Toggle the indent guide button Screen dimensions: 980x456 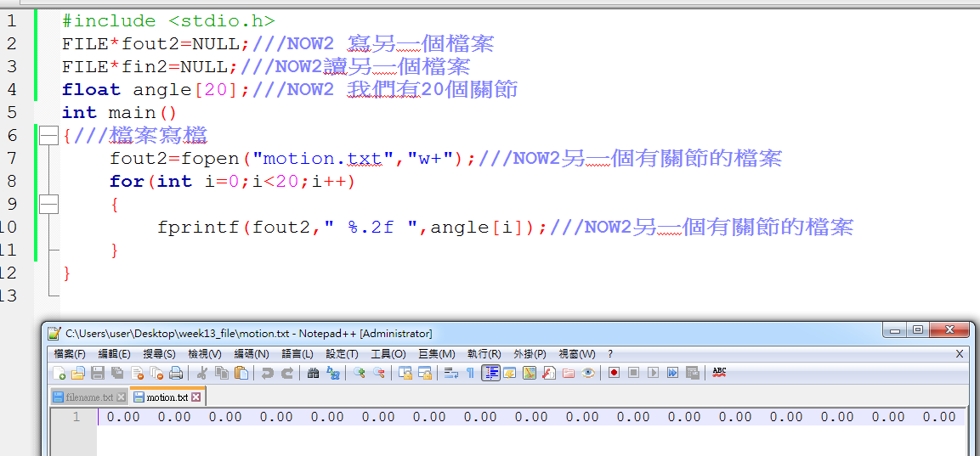[x=490, y=373]
